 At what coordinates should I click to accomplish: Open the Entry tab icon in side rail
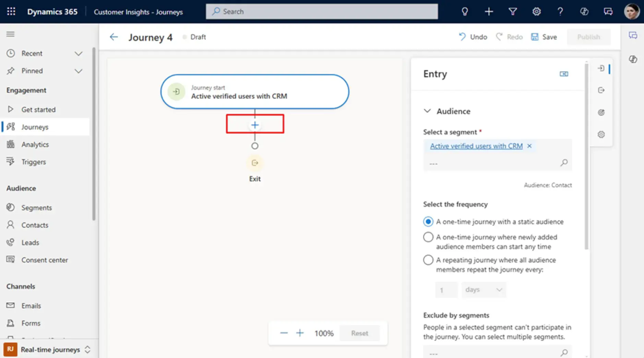(601, 68)
